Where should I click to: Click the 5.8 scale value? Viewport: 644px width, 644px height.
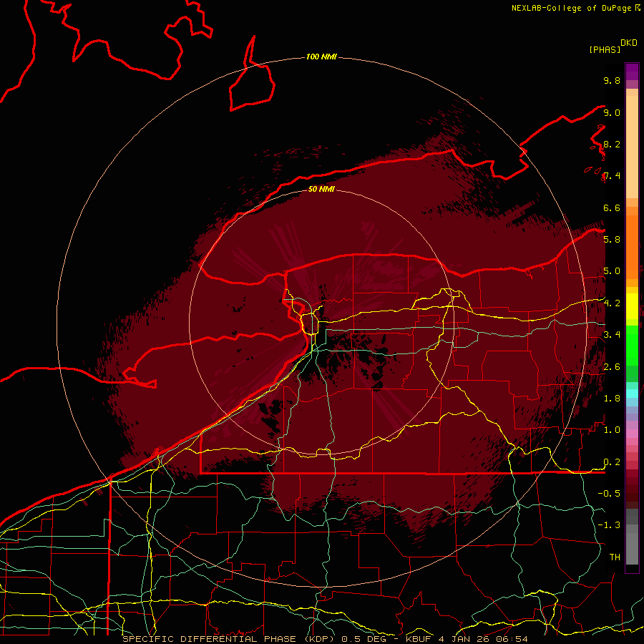[612, 240]
